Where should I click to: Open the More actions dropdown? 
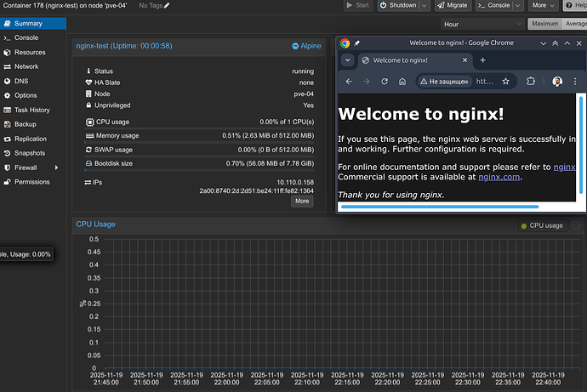(543, 6)
